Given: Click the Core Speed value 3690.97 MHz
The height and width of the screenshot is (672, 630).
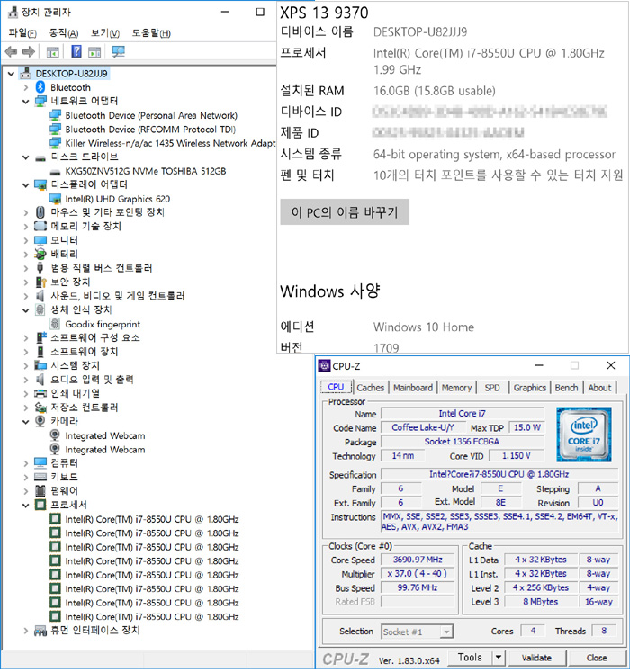Looking at the screenshot, I should (x=418, y=560).
